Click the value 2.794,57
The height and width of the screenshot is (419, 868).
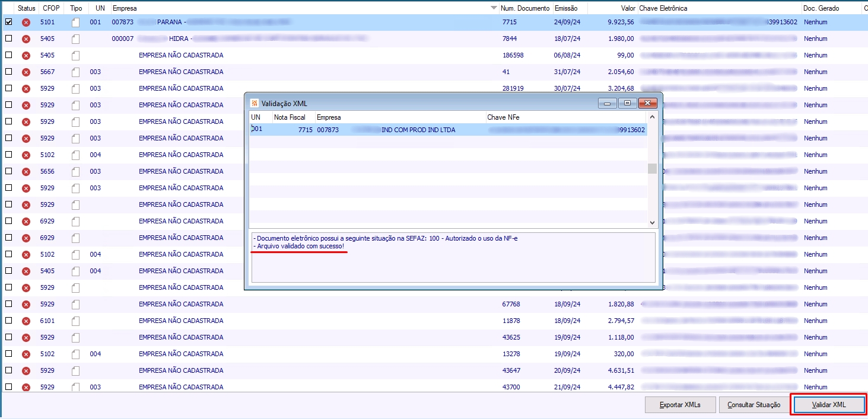tap(621, 321)
